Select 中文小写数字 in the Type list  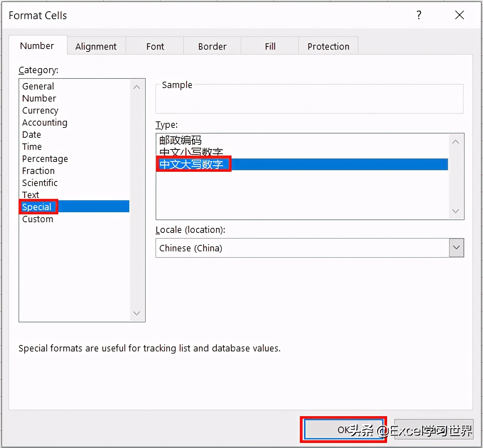(303, 152)
